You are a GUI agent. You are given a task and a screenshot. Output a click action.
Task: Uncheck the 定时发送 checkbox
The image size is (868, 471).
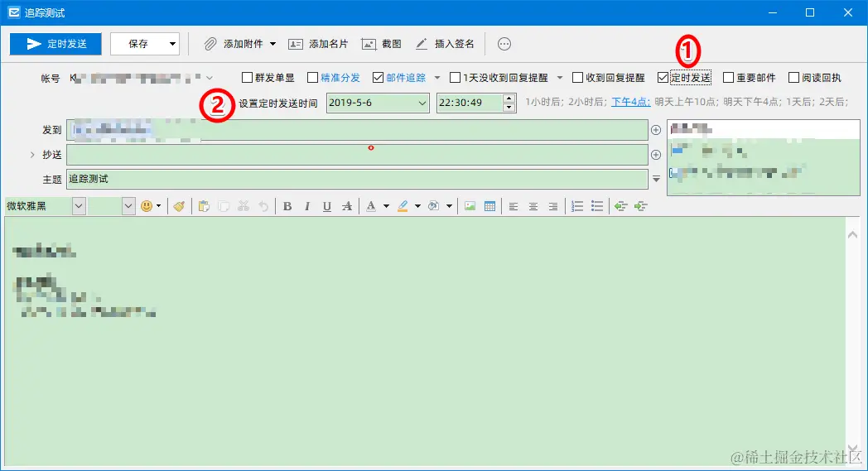coord(663,78)
